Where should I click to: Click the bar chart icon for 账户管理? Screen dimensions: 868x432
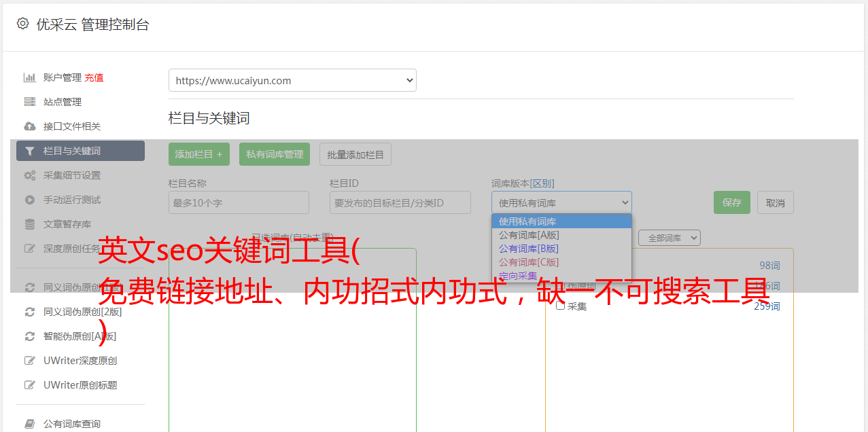pyautogui.click(x=29, y=77)
